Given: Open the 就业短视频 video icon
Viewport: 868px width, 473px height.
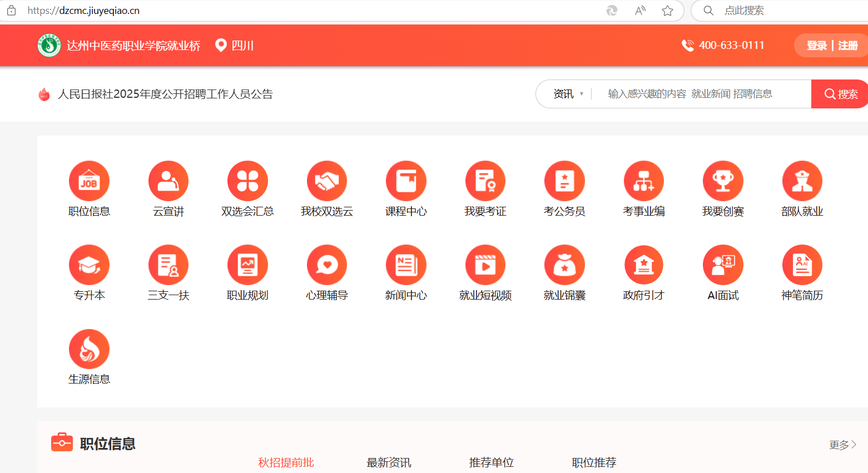Looking at the screenshot, I should point(485,265).
